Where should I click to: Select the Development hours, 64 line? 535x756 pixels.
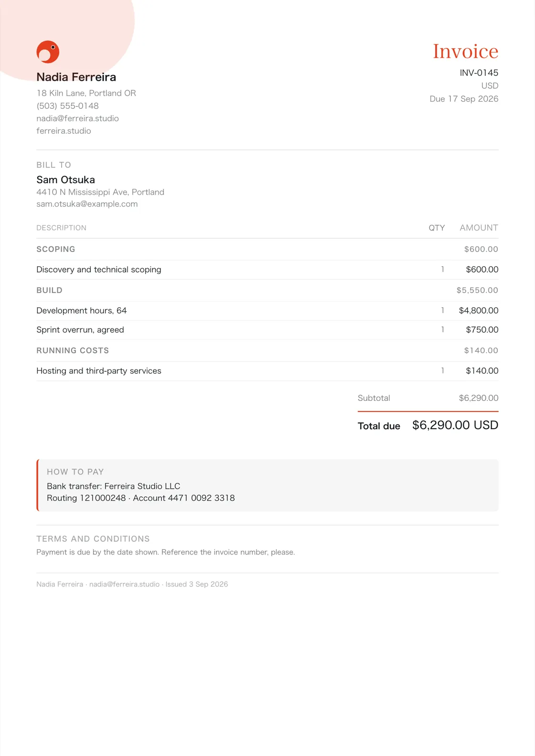pyautogui.click(x=81, y=311)
